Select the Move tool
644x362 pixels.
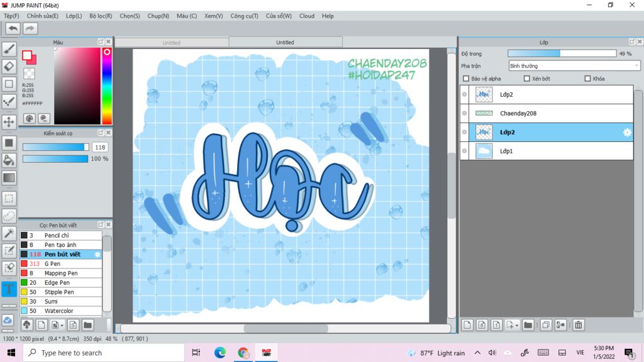(x=9, y=122)
